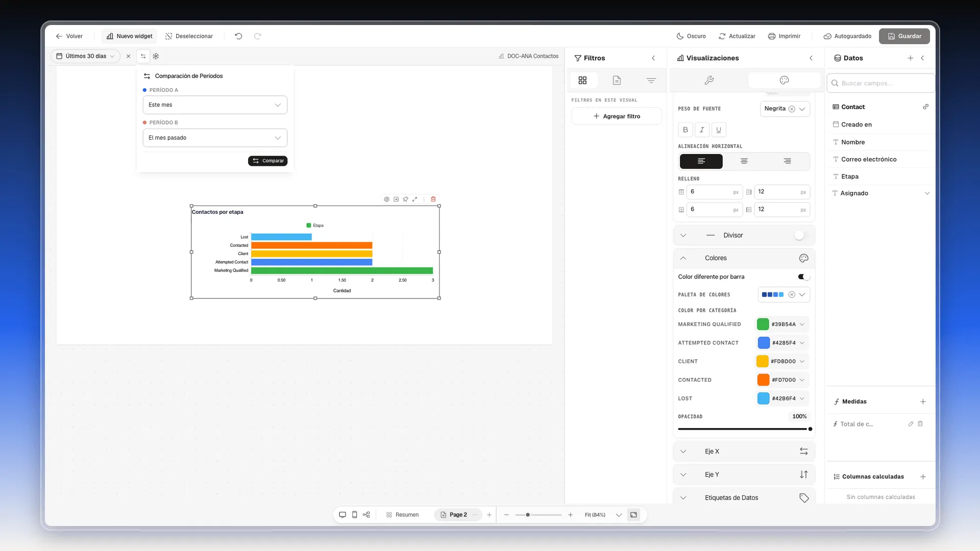Viewport: 980px width, 551px height.
Task: Click Nuevo widget button
Action: (129, 36)
